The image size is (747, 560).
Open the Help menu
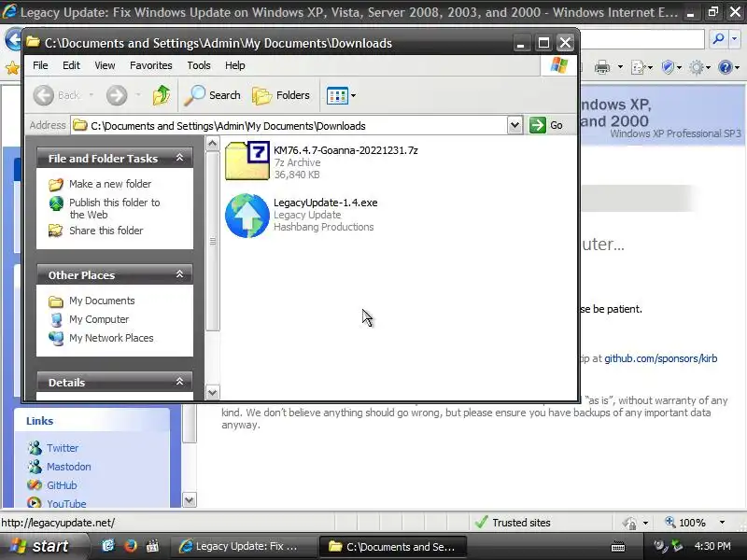click(x=235, y=65)
